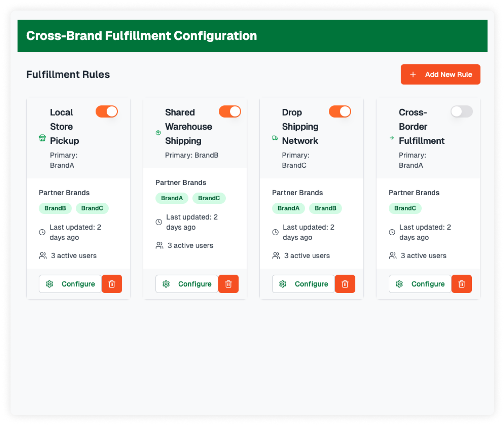Viewport: 504px width, 425px height.
Task: Click the Fulfillment Rules heading
Action: point(68,74)
